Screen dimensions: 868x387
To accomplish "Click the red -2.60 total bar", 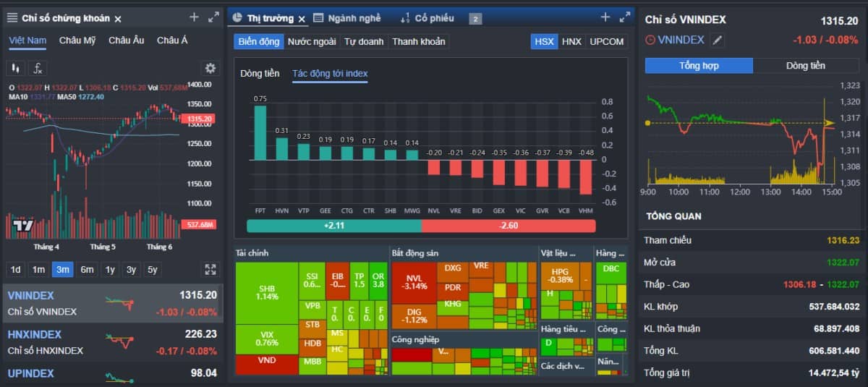I will tap(509, 226).
